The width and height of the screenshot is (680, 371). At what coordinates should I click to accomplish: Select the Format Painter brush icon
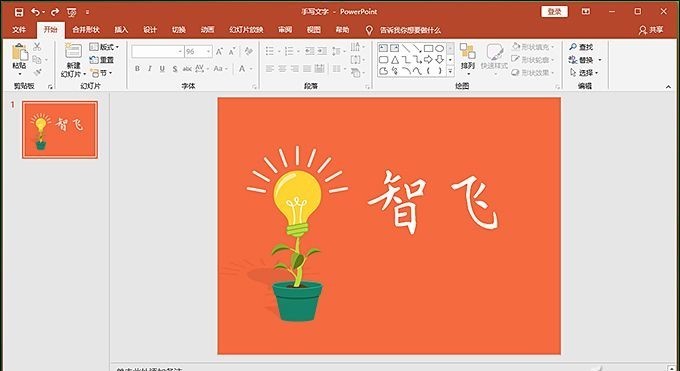pos(37,72)
